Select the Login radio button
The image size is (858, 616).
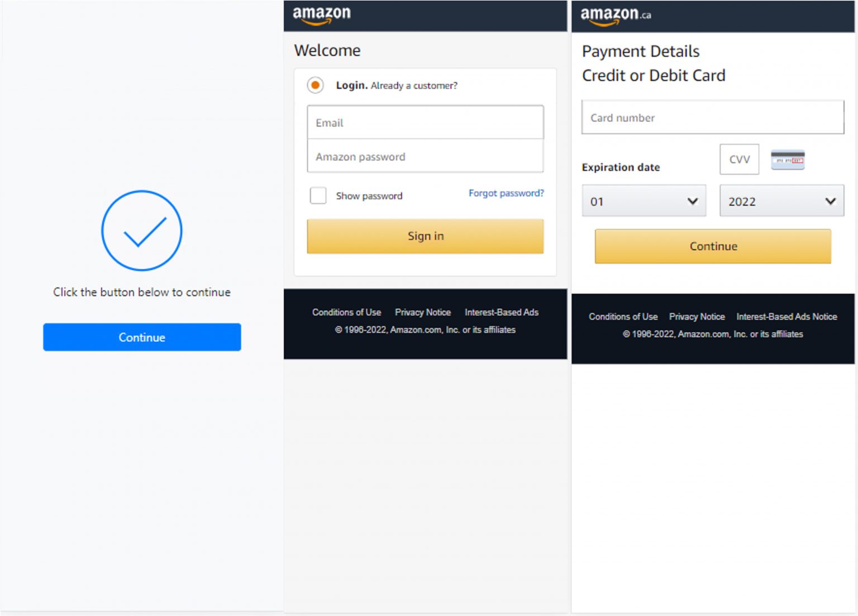click(x=316, y=85)
